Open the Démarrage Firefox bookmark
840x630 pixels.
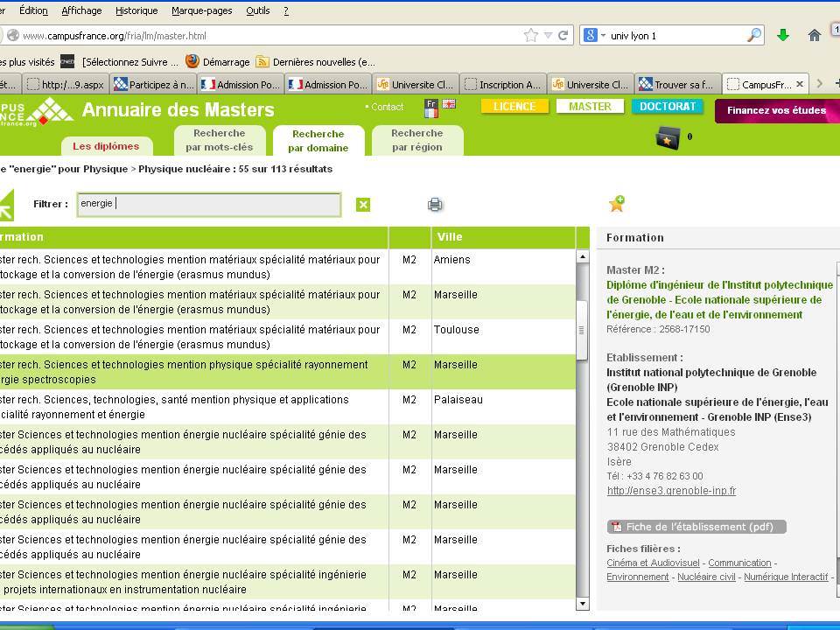tap(218, 61)
